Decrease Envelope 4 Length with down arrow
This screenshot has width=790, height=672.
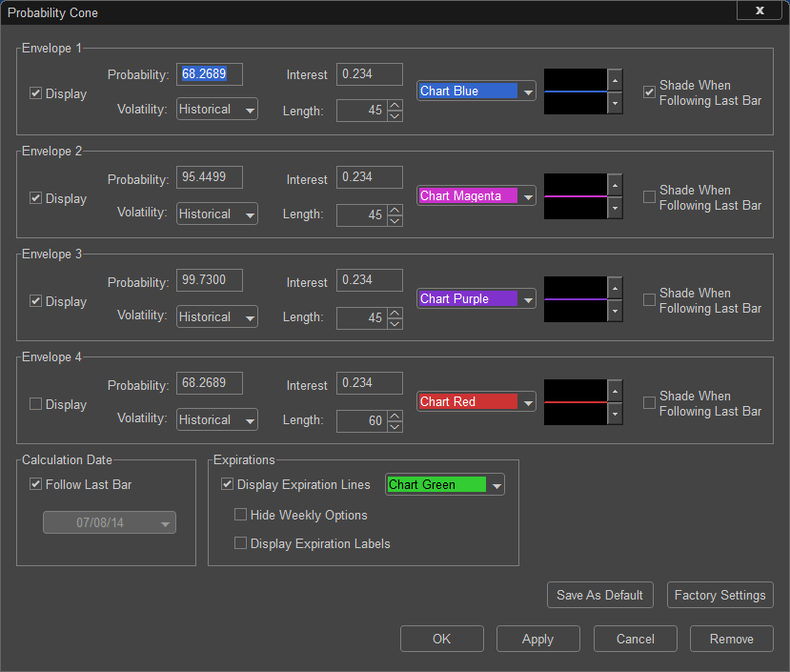395,426
